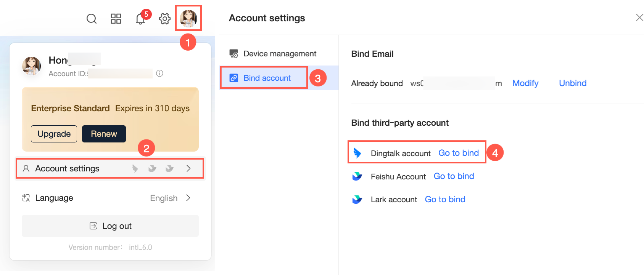Open the Language English selector
Viewport: 644px width, 275px height.
[x=170, y=198]
